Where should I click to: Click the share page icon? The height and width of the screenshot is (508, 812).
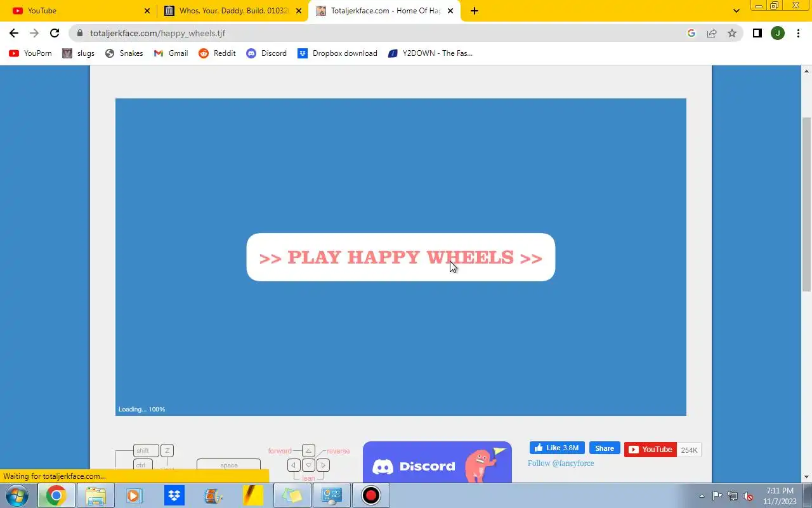tap(712, 33)
